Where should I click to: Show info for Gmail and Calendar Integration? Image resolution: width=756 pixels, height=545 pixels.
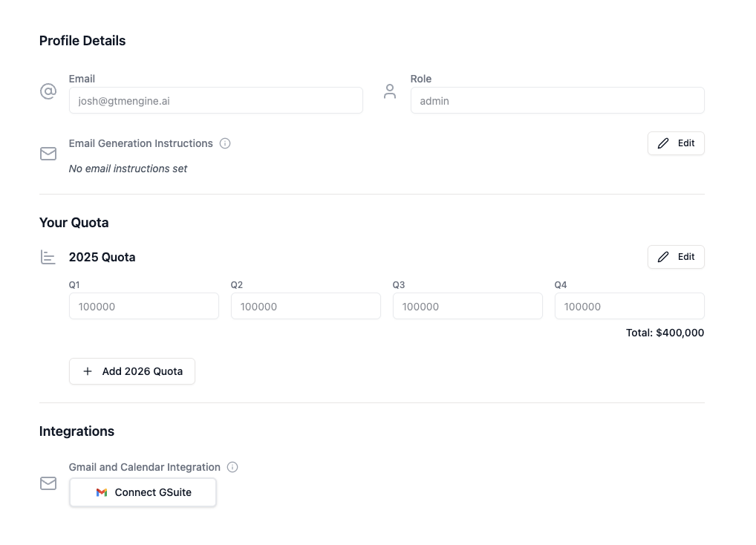[232, 467]
